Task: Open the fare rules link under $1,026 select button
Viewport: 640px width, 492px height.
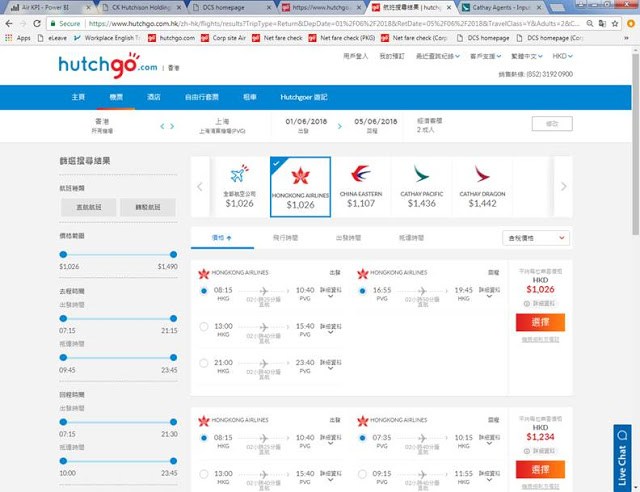Action: pyautogui.click(x=540, y=340)
